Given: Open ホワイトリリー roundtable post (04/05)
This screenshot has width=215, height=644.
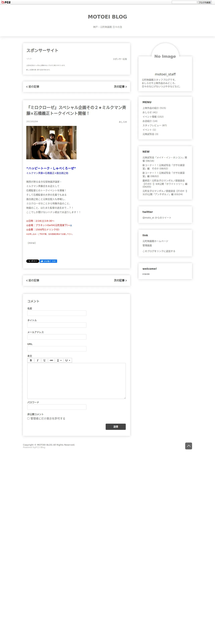Looking at the screenshot, I should tap(165, 184).
